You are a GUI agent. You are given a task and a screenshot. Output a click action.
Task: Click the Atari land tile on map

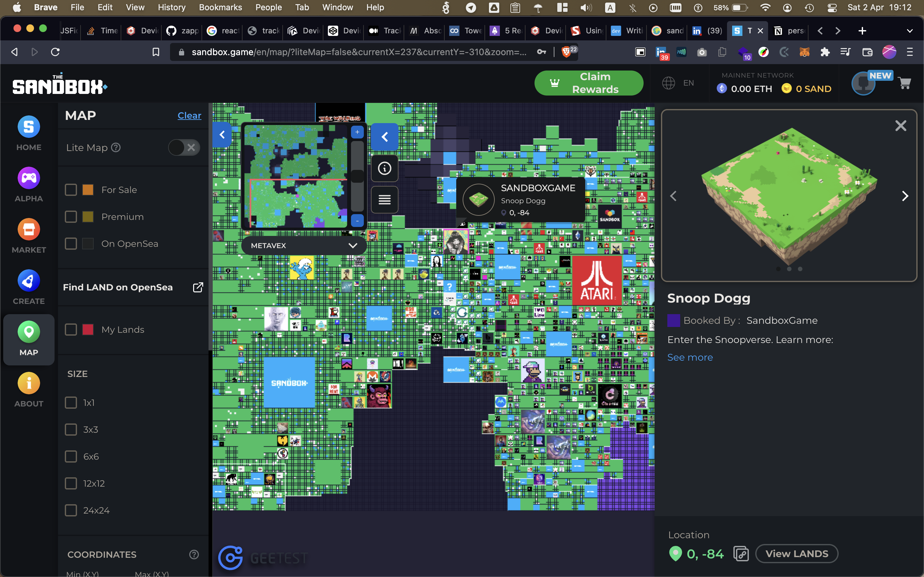(x=596, y=280)
